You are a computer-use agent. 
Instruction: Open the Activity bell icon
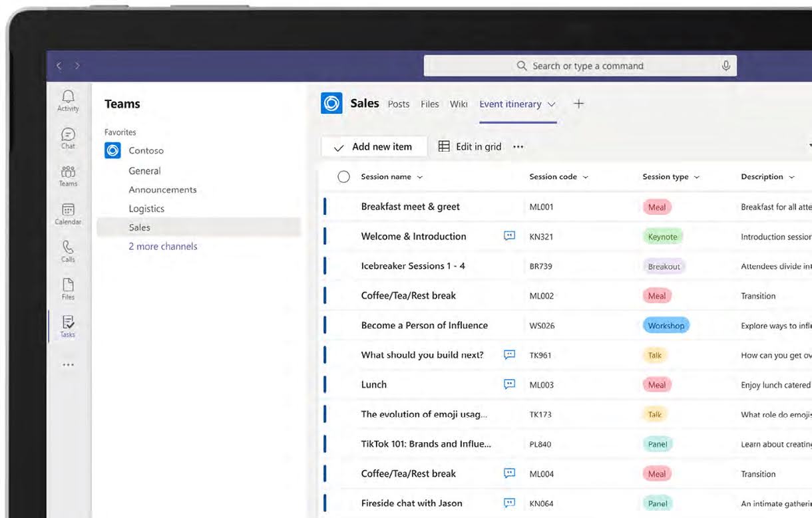(x=68, y=97)
